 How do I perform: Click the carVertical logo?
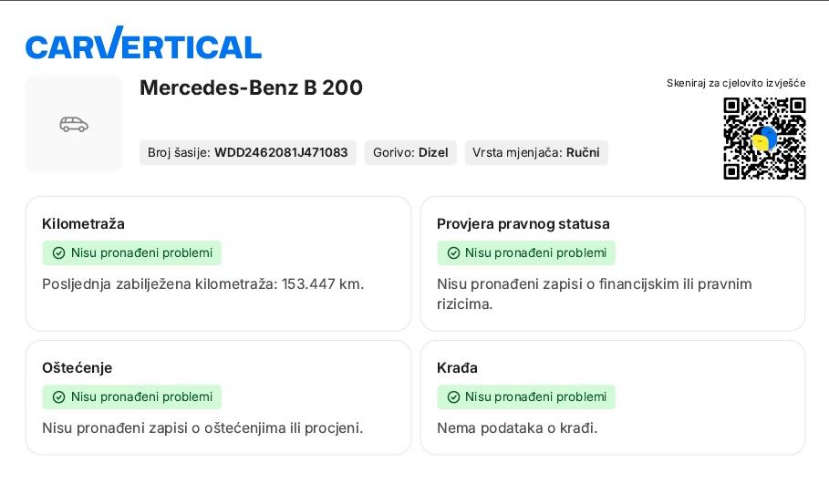(143, 44)
